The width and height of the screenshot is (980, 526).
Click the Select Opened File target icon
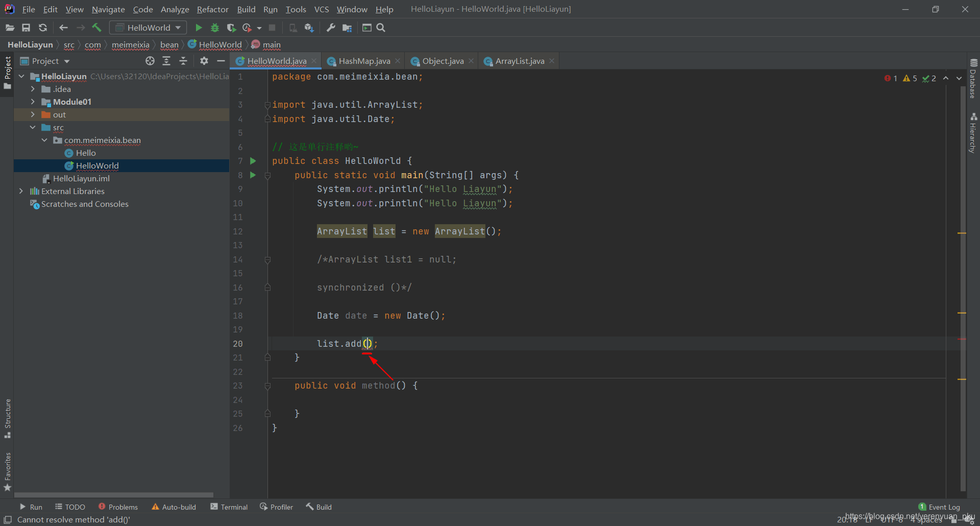150,61
